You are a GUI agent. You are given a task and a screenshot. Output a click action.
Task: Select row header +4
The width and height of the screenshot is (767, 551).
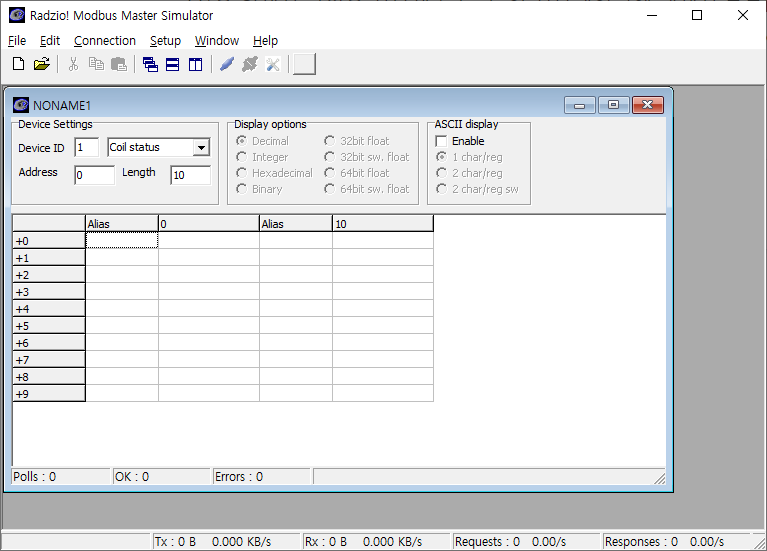pyautogui.click(x=49, y=308)
